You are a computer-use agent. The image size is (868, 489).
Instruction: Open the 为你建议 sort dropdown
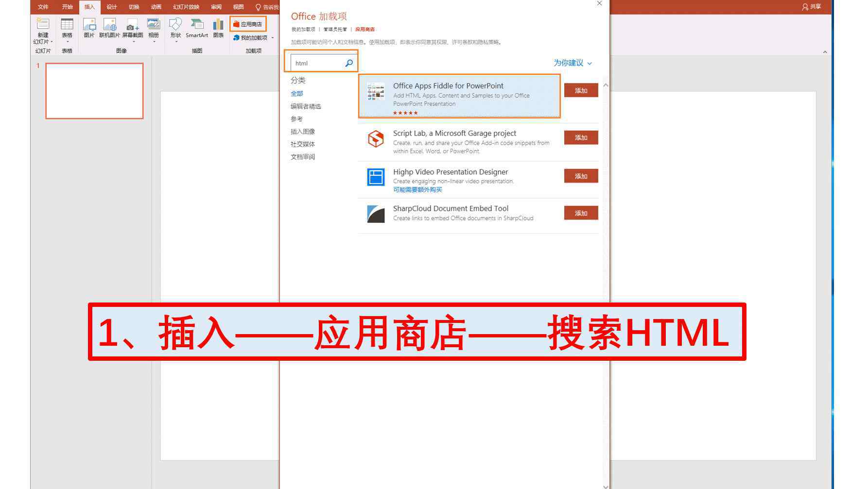573,63
